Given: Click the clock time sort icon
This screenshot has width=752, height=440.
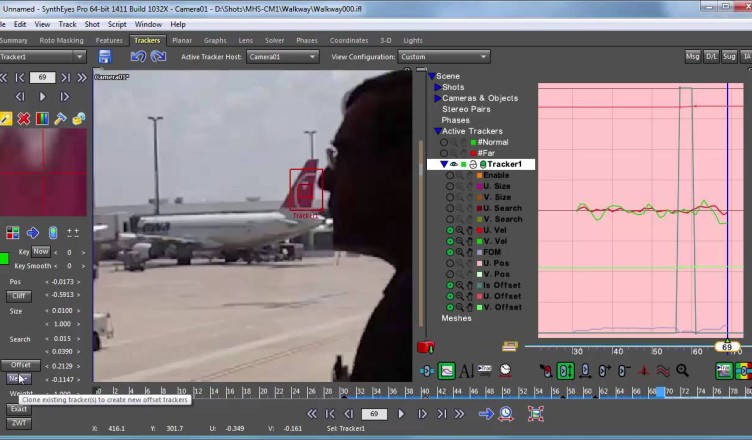Looking at the screenshot, I should coord(505,370).
